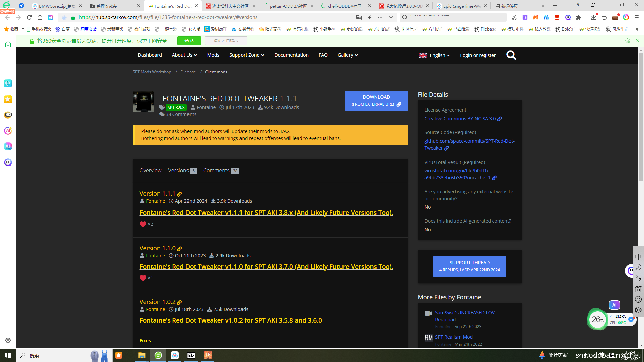The image size is (644, 362).
Task: Click the Download from external URL button
Action: click(376, 100)
